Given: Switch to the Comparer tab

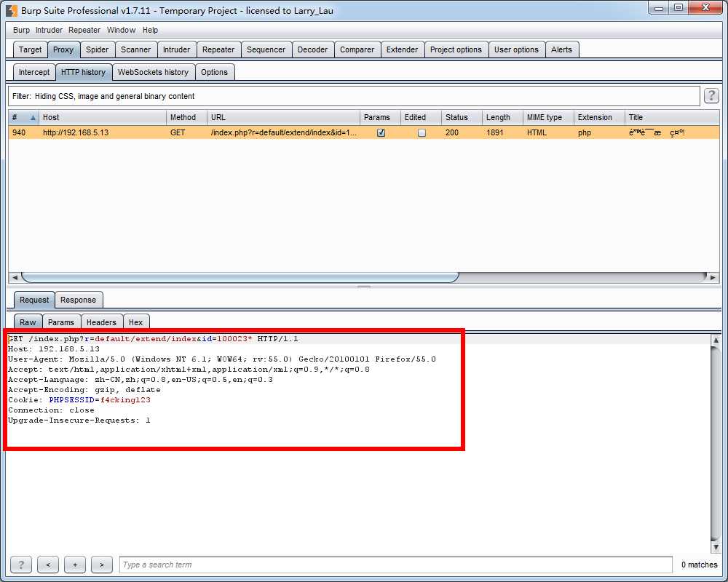Looking at the screenshot, I should coord(357,49).
